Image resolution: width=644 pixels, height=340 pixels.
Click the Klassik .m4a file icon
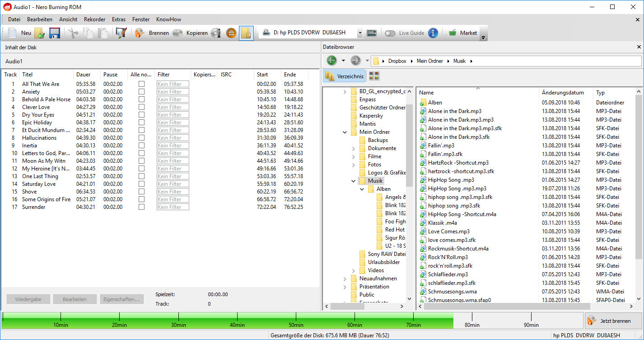[x=423, y=223]
